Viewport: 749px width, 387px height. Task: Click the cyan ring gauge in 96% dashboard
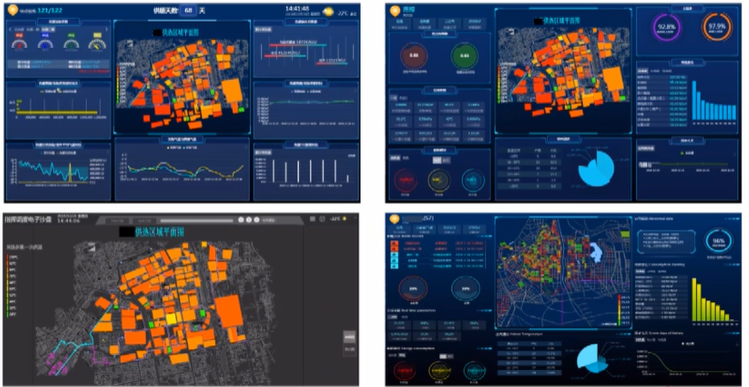(473, 370)
